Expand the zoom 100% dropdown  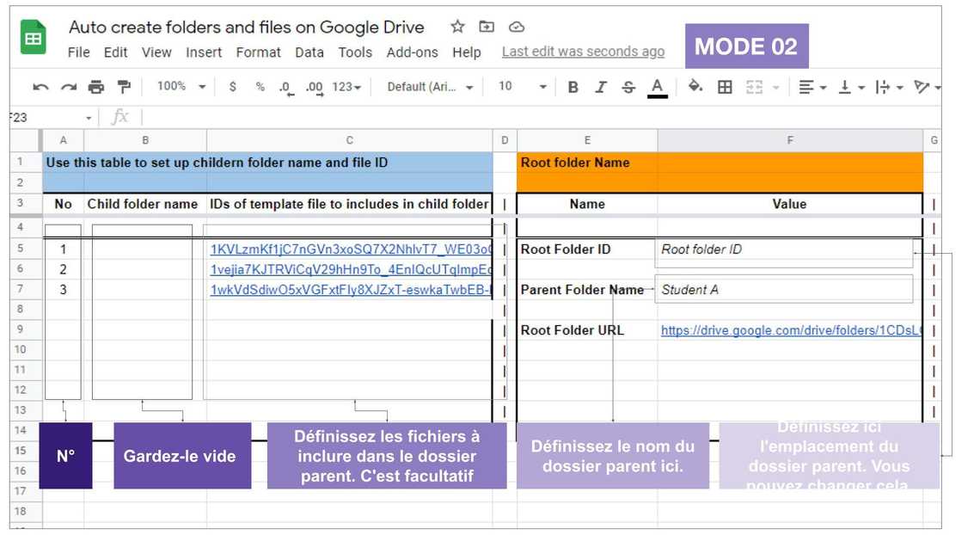(x=181, y=87)
